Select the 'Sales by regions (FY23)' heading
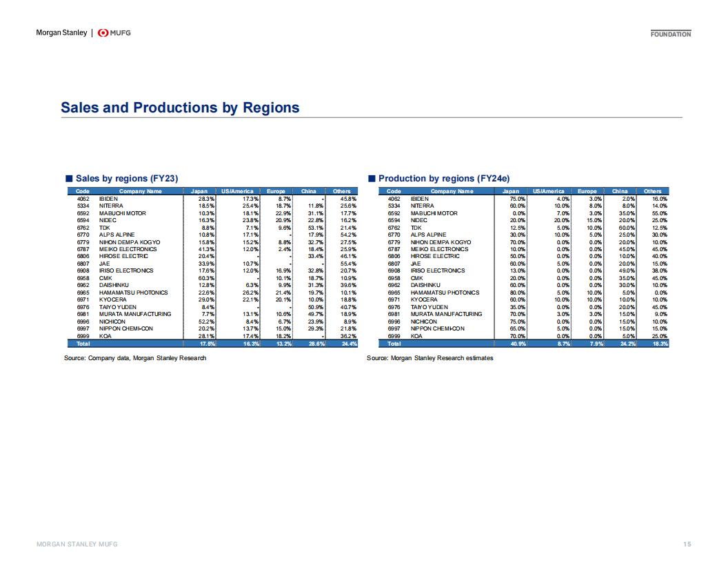The width and height of the screenshot is (728, 563). pos(127,179)
